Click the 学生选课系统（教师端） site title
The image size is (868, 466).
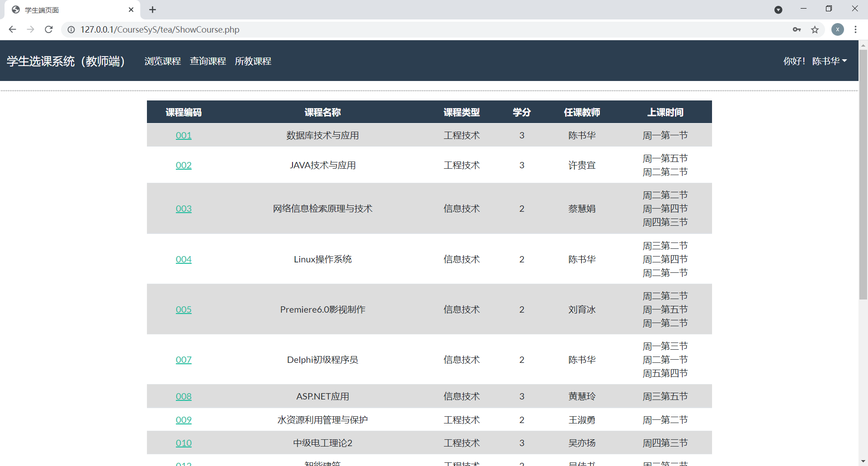coord(66,61)
